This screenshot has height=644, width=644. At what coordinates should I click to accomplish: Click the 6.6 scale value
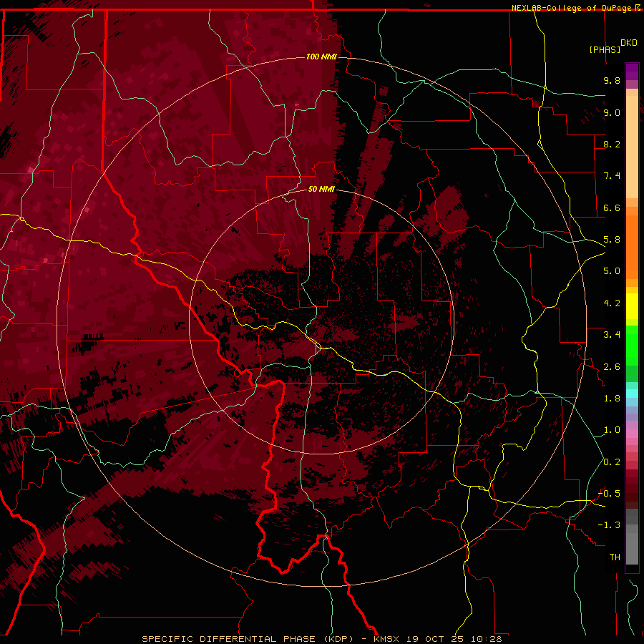pyautogui.click(x=612, y=208)
